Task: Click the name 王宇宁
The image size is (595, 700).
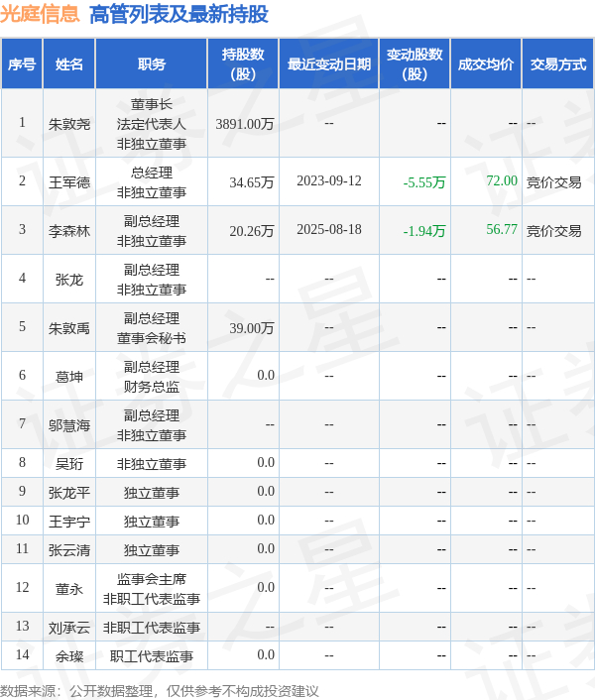Action: click(x=69, y=522)
